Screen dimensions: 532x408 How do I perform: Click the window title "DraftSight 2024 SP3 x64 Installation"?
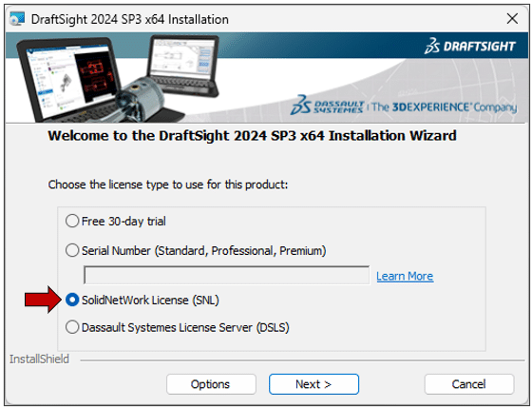click(130, 19)
